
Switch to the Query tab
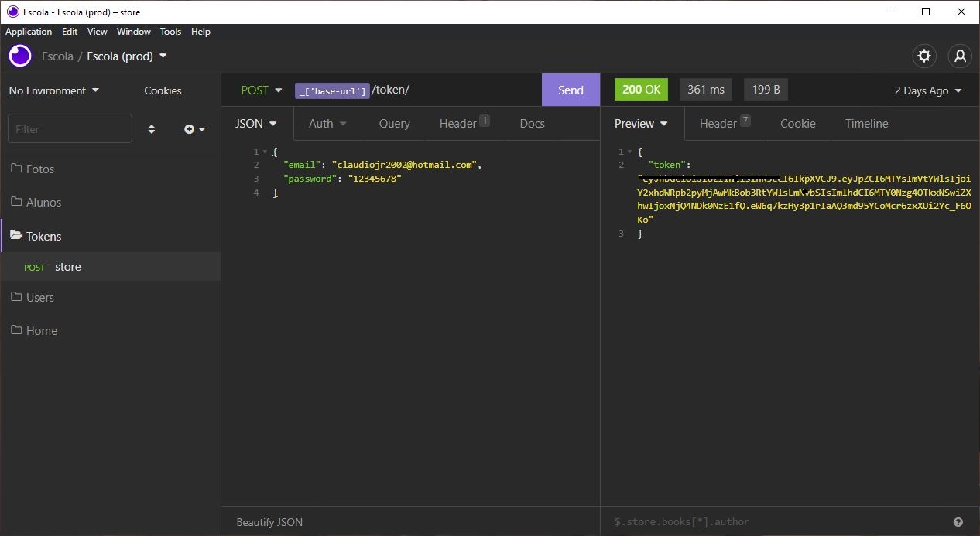click(x=395, y=123)
